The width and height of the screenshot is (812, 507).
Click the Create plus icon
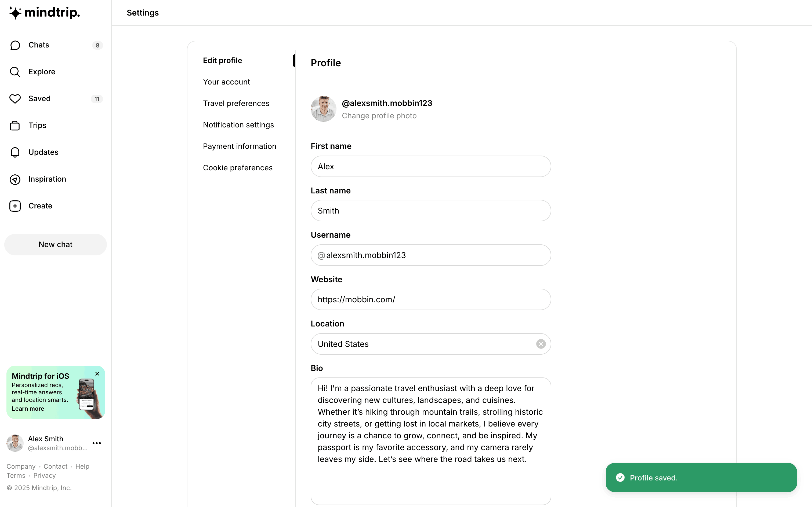coord(15,206)
